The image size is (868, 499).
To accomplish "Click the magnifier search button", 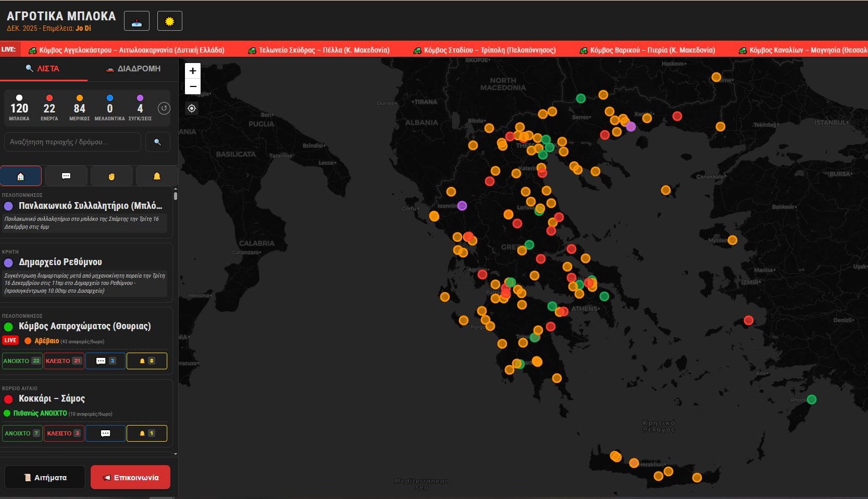I will point(157,142).
